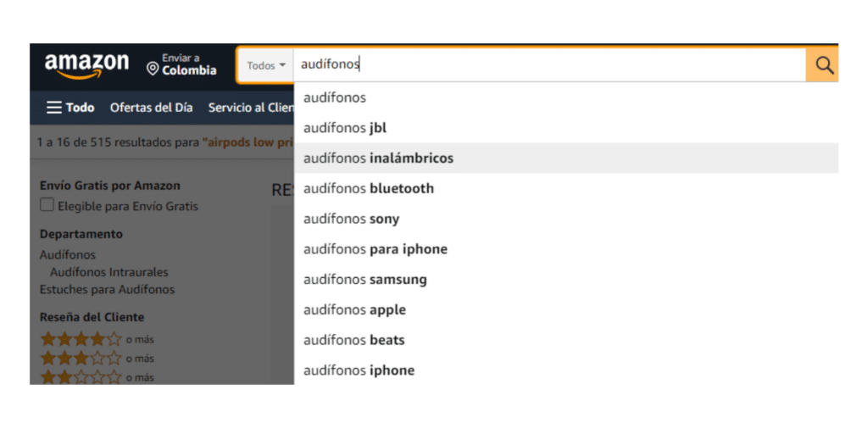Open the Todos category dropdown
The image size is (868, 434).
click(265, 65)
